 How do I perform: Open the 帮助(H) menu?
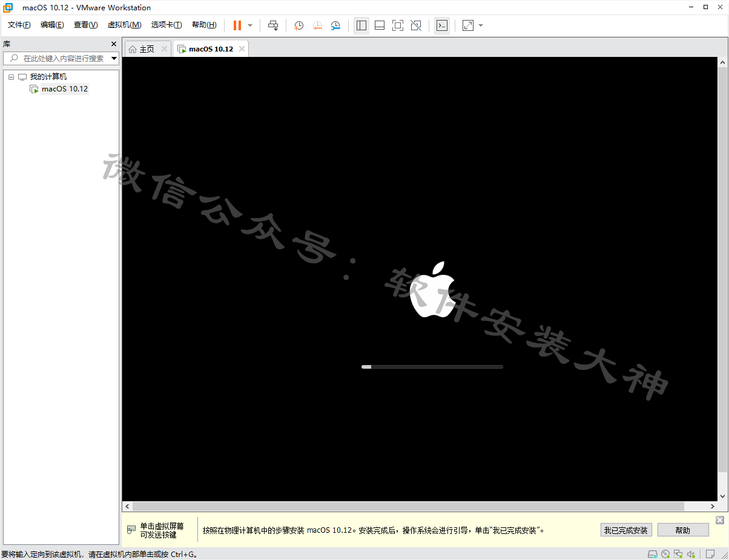(204, 25)
